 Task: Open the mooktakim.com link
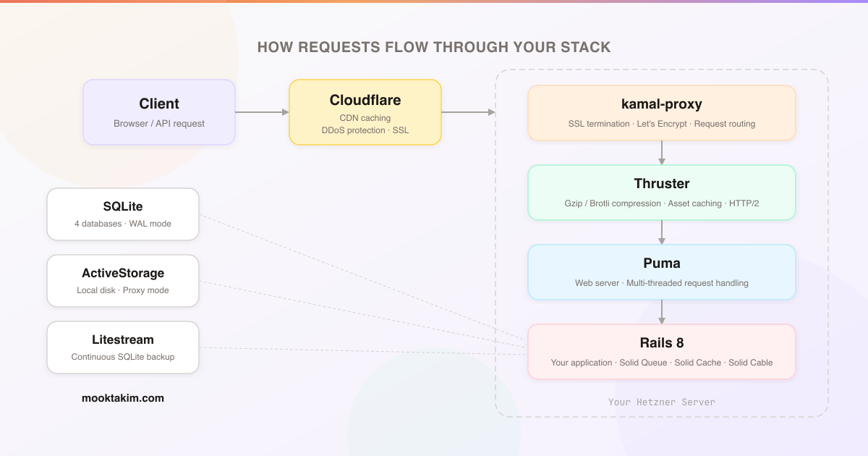tap(122, 397)
